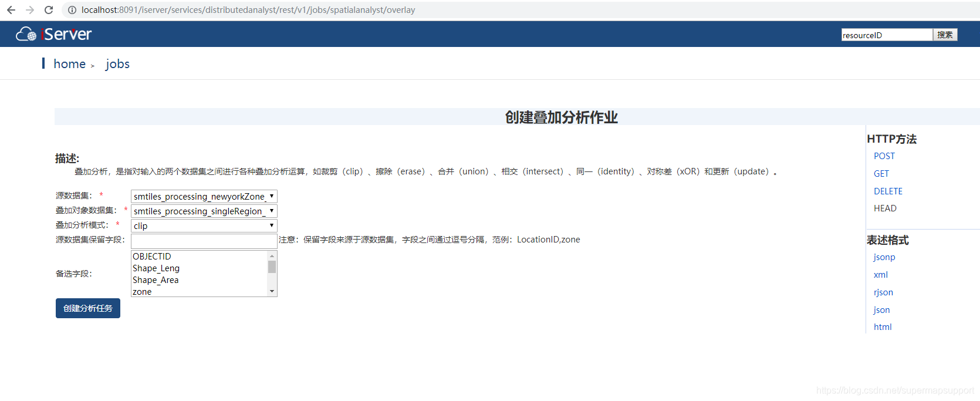Click the 创建叠加分析作业 page title
980x401 pixels.
[561, 117]
